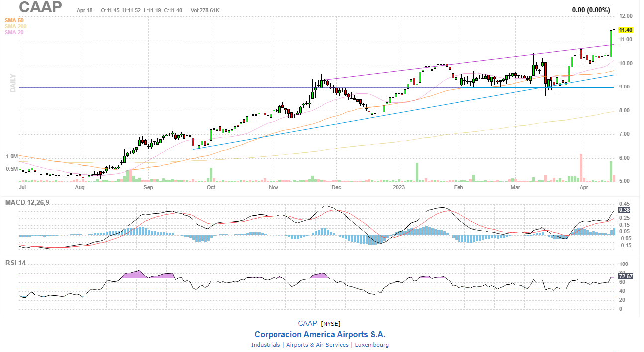Screen dimensions: 644x352
Task: Select the RSI 14 indicator label
Action: click(15, 262)
